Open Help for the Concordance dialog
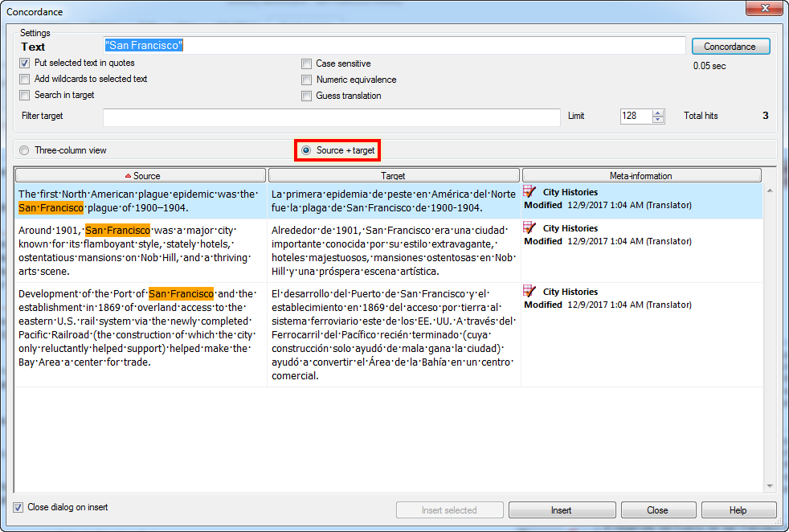789x532 pixels. pyautogui.click(x=738, y=509)
